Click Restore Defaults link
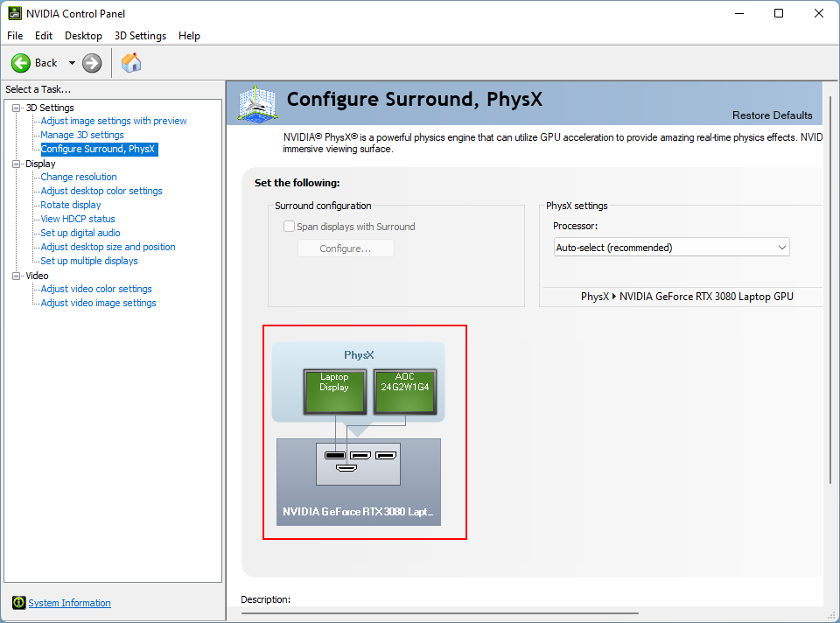 [772, 115]
